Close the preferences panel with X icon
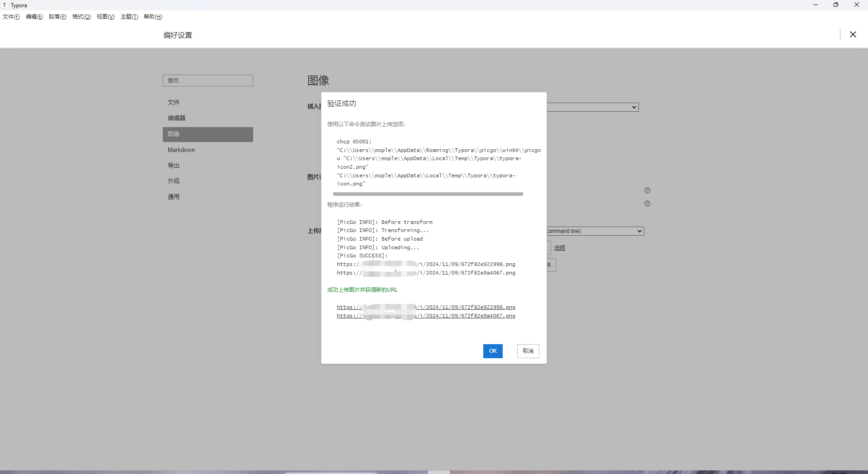868x474 pixels. pyautogui.click(x=853, y=34)
